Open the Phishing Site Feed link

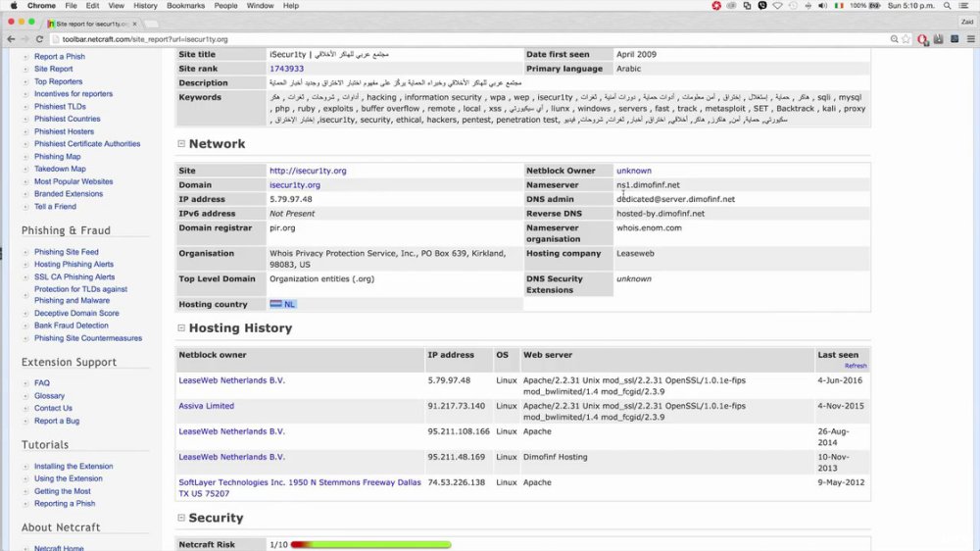(67, 252)
